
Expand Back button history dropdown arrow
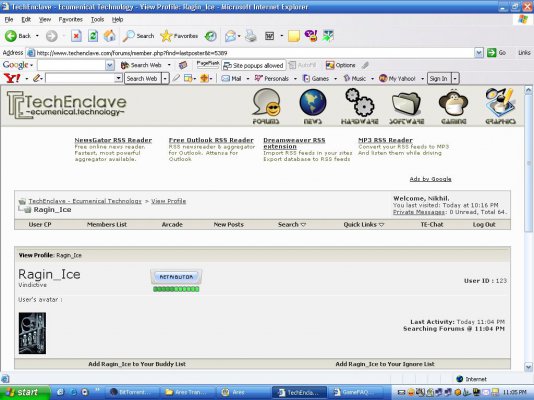pyautogui.click(x=37, y=36)
